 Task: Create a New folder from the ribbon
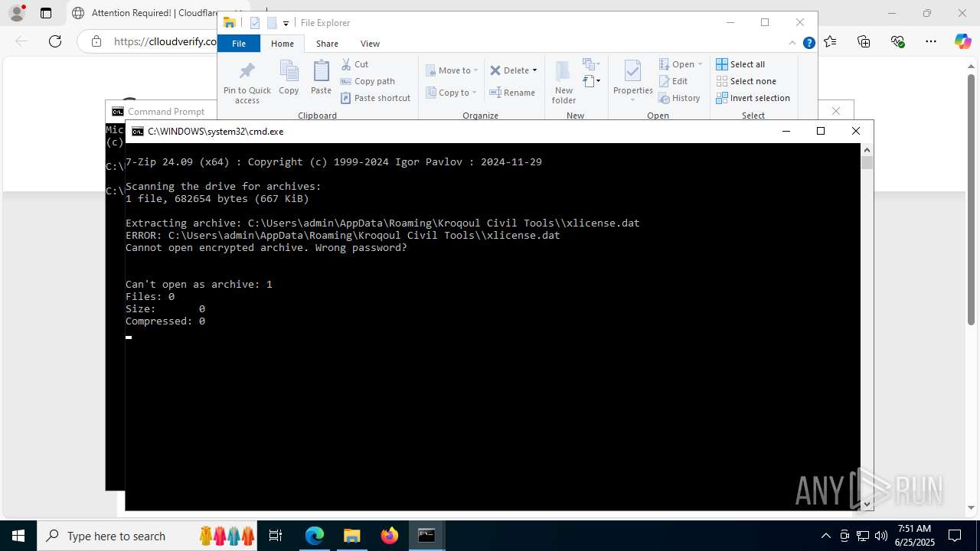click(563, 83)
